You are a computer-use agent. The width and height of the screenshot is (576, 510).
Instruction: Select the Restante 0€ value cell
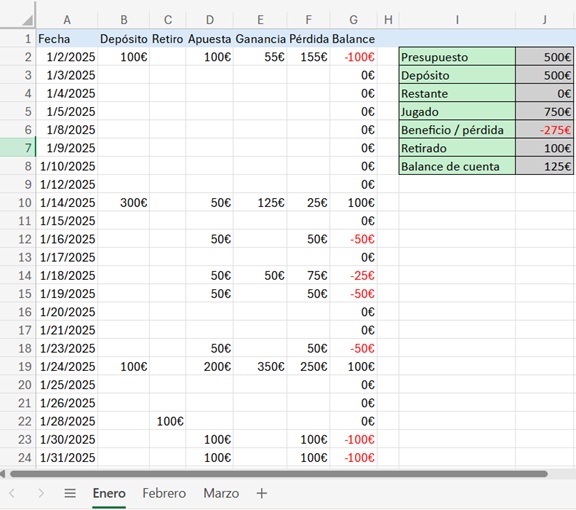(544, 93)
